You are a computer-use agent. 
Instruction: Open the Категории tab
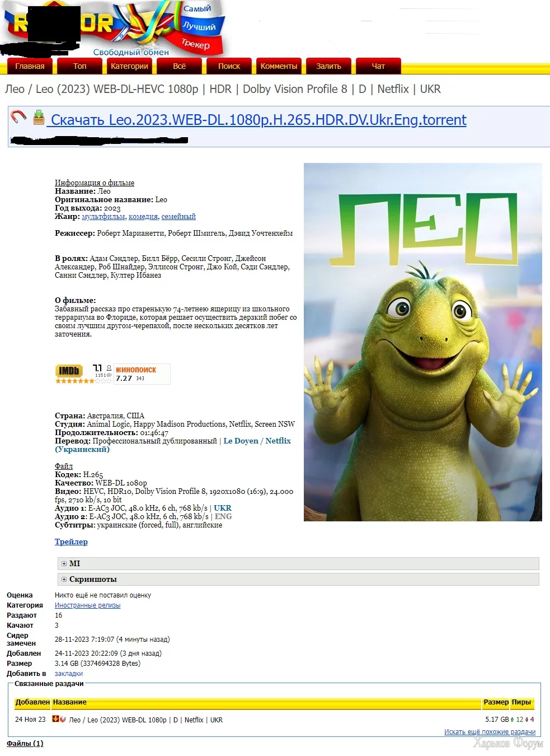129,66
